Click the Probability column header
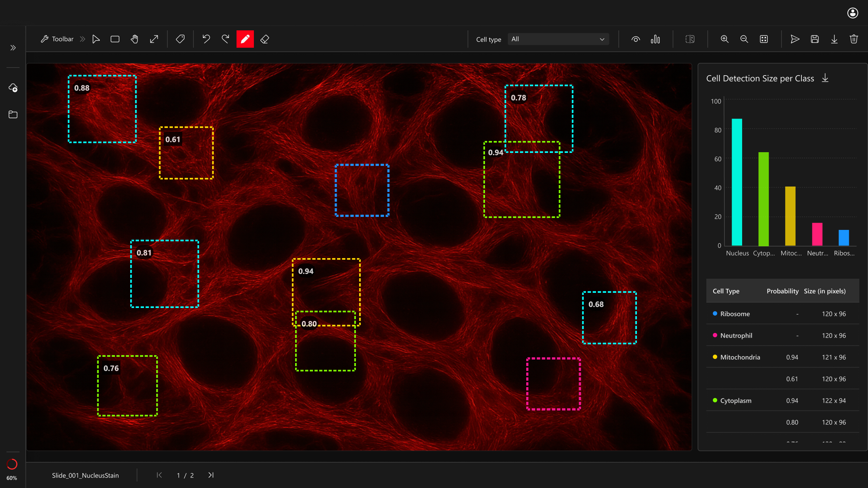This screenshot has height=488, width=868. (783, 291)
